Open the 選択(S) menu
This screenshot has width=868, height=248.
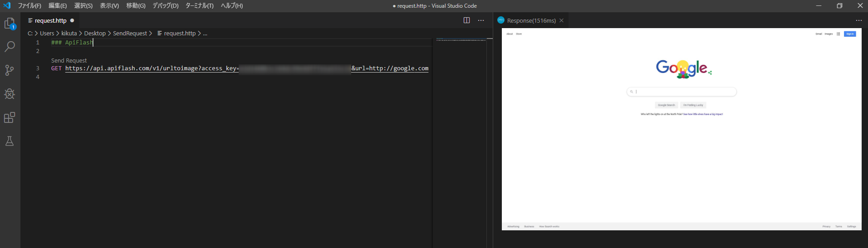83,6
